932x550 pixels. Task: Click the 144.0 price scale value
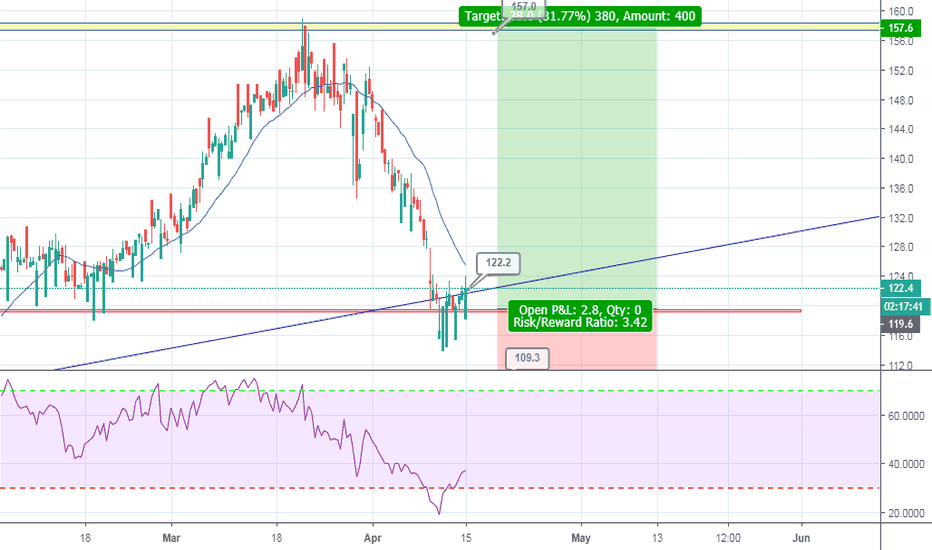(x=901, y=129)
